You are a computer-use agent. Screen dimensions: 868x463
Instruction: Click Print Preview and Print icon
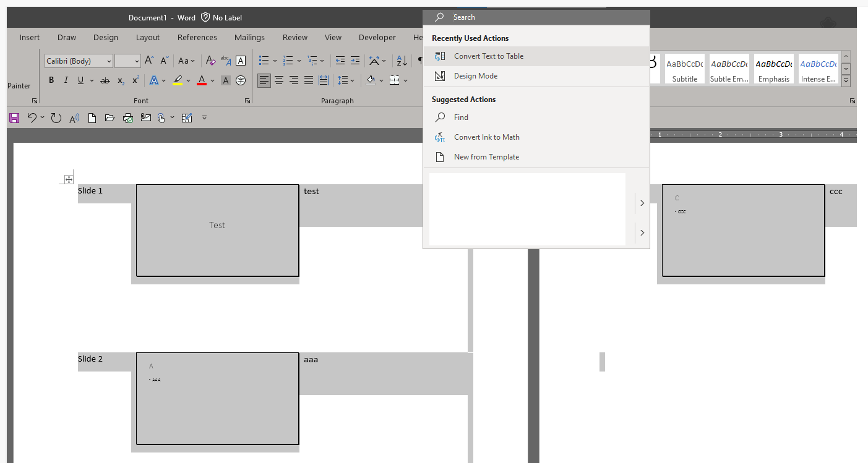(128, 117)
